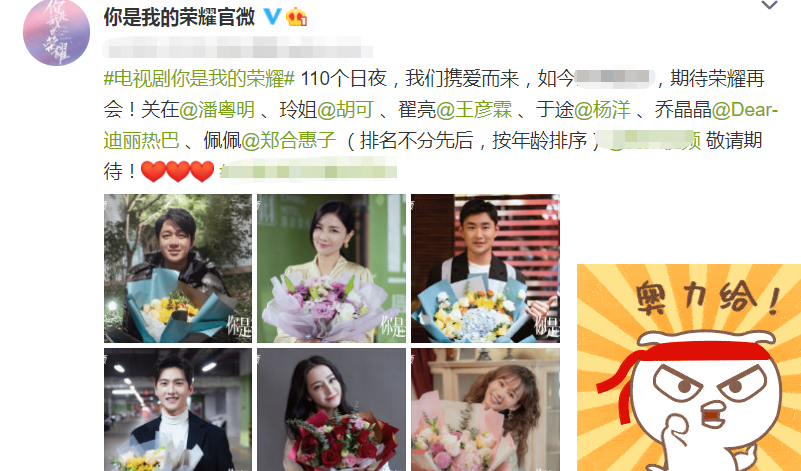
Task: Click the crown membership badge icon
Action: (296, 17)
